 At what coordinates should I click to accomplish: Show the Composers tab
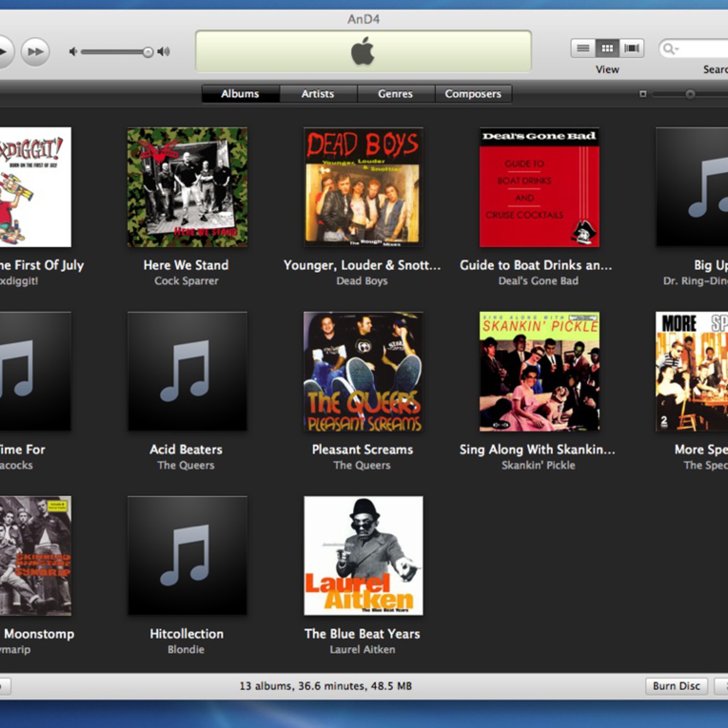point(473,94)
